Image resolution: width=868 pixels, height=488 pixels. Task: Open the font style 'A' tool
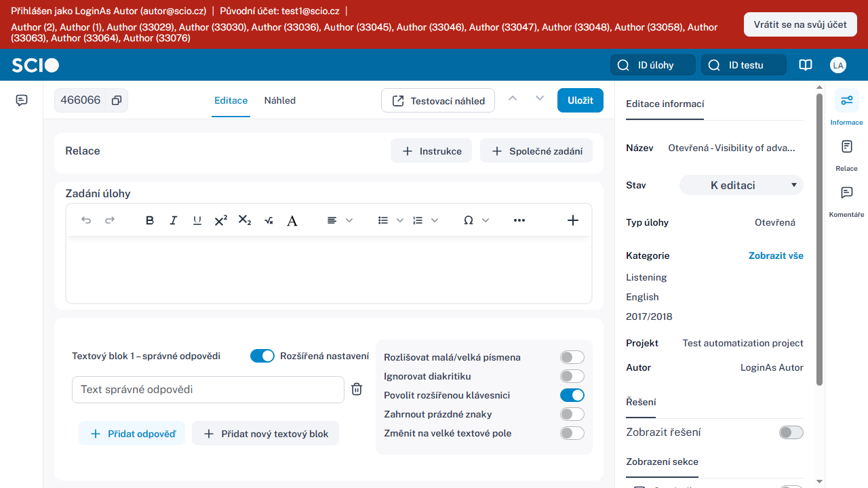[292, 220]
